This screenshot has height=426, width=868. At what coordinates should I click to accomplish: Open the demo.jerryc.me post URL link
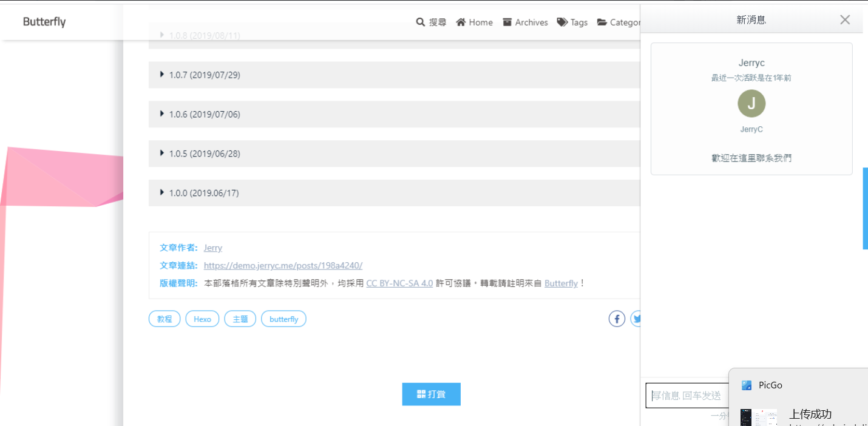(283, 265)
